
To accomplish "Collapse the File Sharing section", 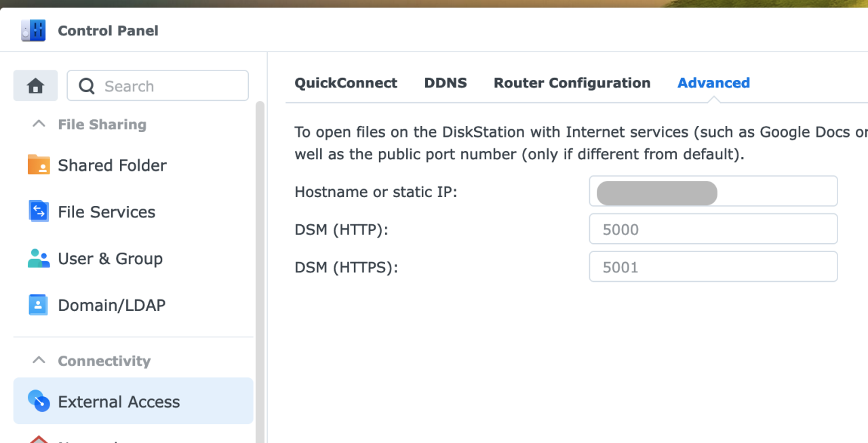I will [x=39, y=124].
